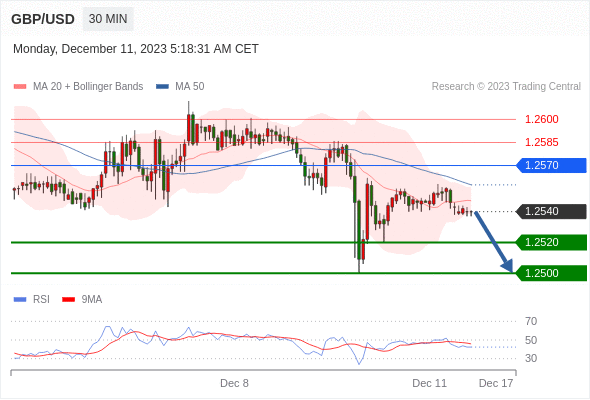Click the MA 20 + Bollinger Bands legend label
590x400 pixels.
click(x=88, y=87)
